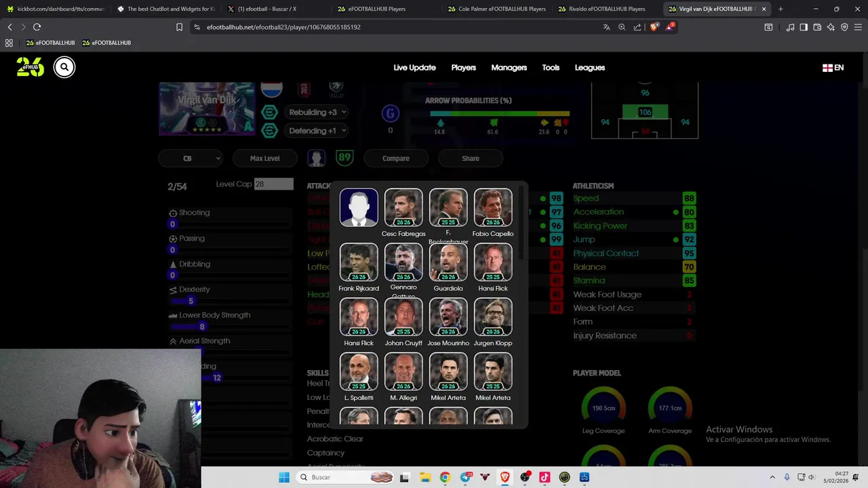Click the eFootballHub search magnifier icon
Viewport: 868px width, 488px height.
pos(64,66)
